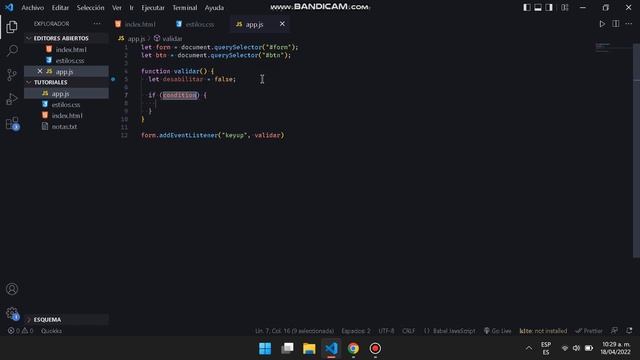The height and width of the screenshot is (360, 640).
Task: Change encoding via UTF-8
Action: click(x=386, y=331)
